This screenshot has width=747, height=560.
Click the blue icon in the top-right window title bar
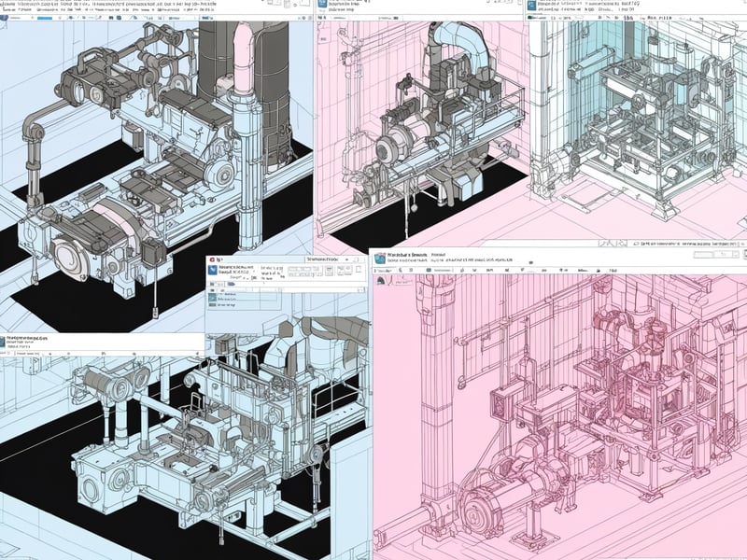coord(532,4)
